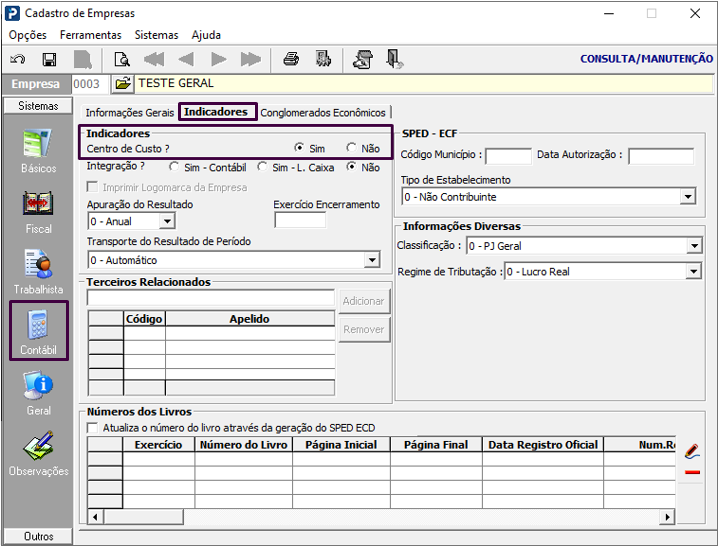The image size is (719, 547).
Task: Select Não for Centro de Custo
Action: (351, 148)
